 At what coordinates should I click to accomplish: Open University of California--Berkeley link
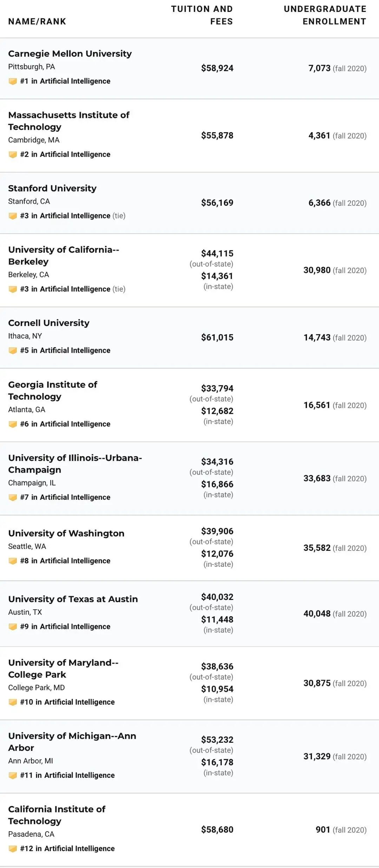[64, 256]
